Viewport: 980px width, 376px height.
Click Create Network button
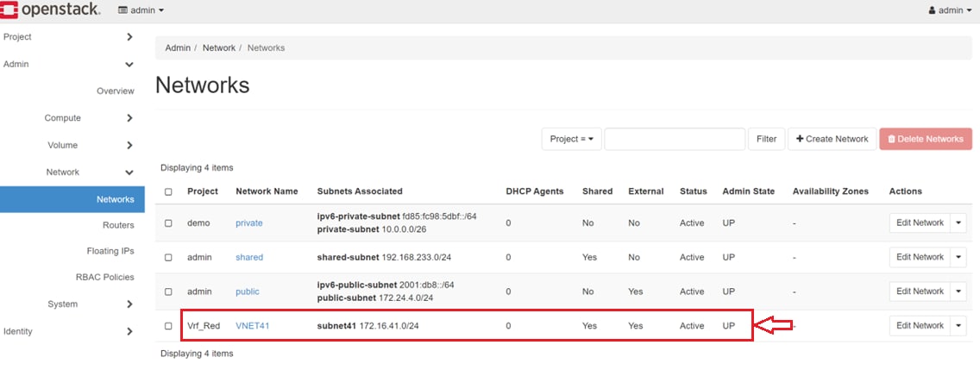(832, 140)
